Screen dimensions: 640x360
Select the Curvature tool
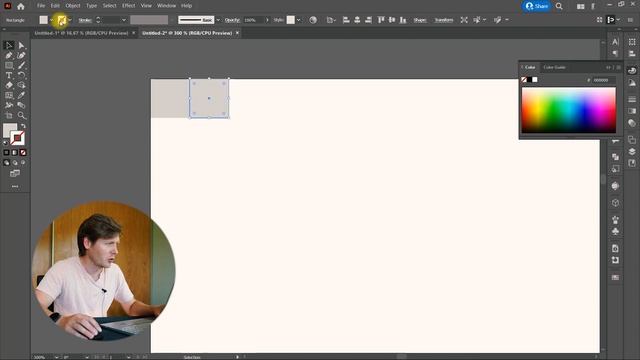(22, 55)
